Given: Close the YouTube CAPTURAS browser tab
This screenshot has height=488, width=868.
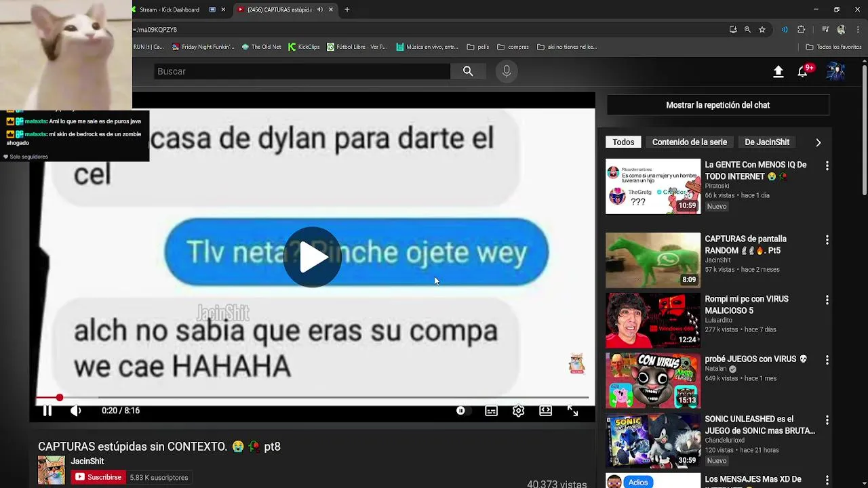Looking at the screenshot, I should pyautogui.click(x=331, y=9).
